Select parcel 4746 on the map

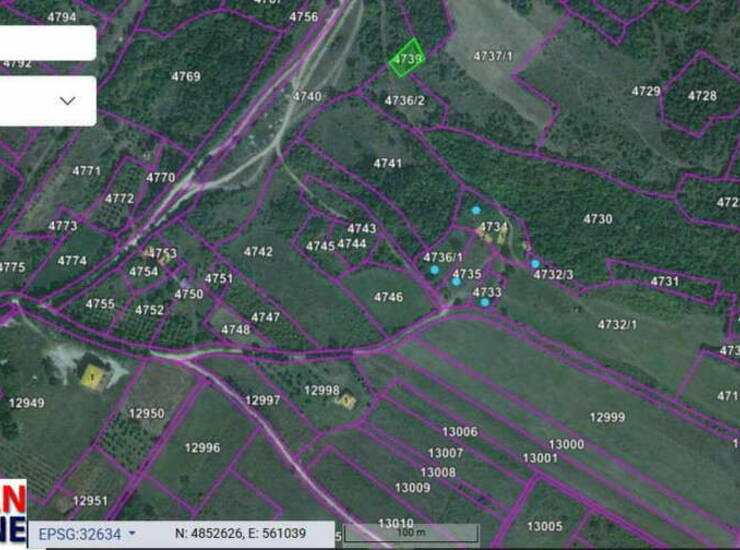point(388,297)
